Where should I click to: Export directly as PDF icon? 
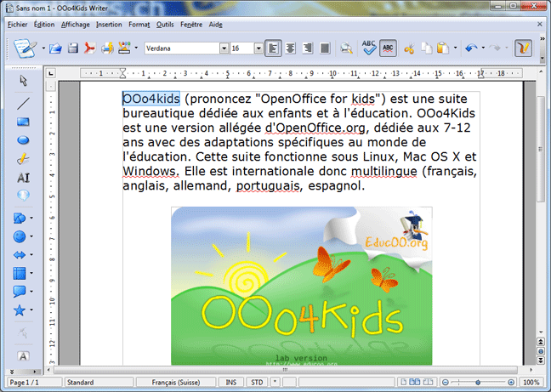(89, 48)
